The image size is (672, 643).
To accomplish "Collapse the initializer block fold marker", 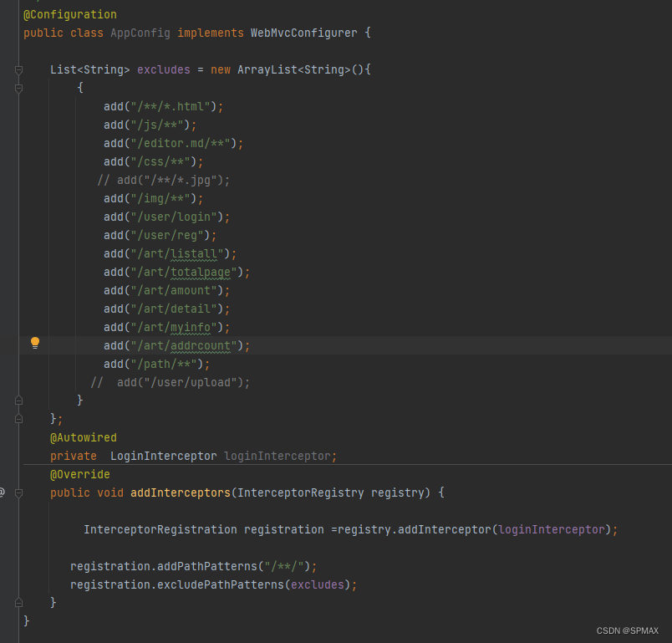I will click(x=18, y=89).
